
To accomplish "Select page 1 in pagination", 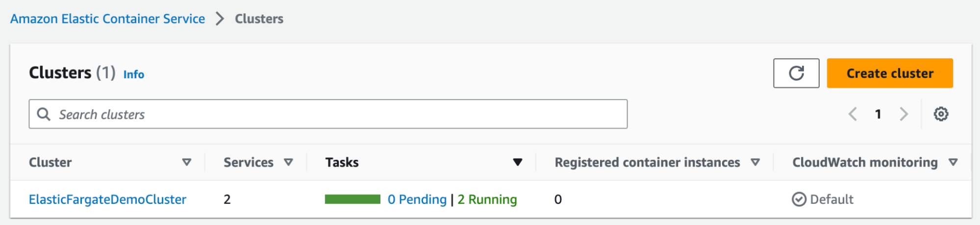I will pos(878,114).
